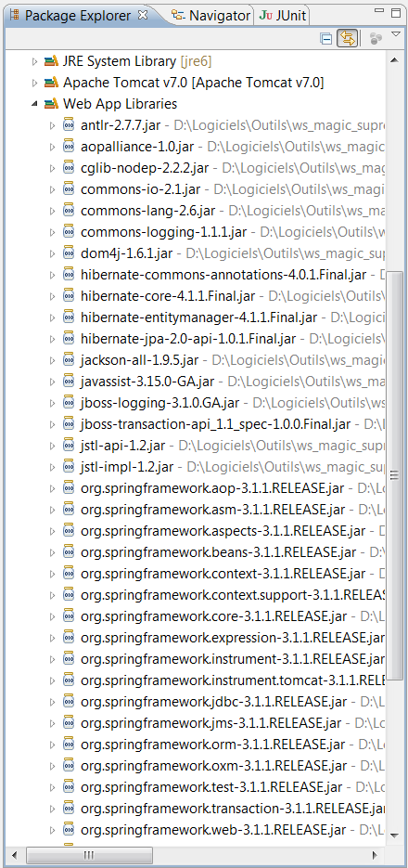
Task: Click the org.springframework.beans-3.1.1.RELEASE.jar jar icon
Action: (69, 552)
